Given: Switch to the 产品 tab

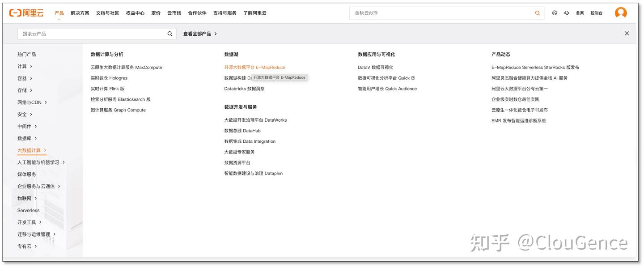Looking at the screenshot, I should coord(58,13).
